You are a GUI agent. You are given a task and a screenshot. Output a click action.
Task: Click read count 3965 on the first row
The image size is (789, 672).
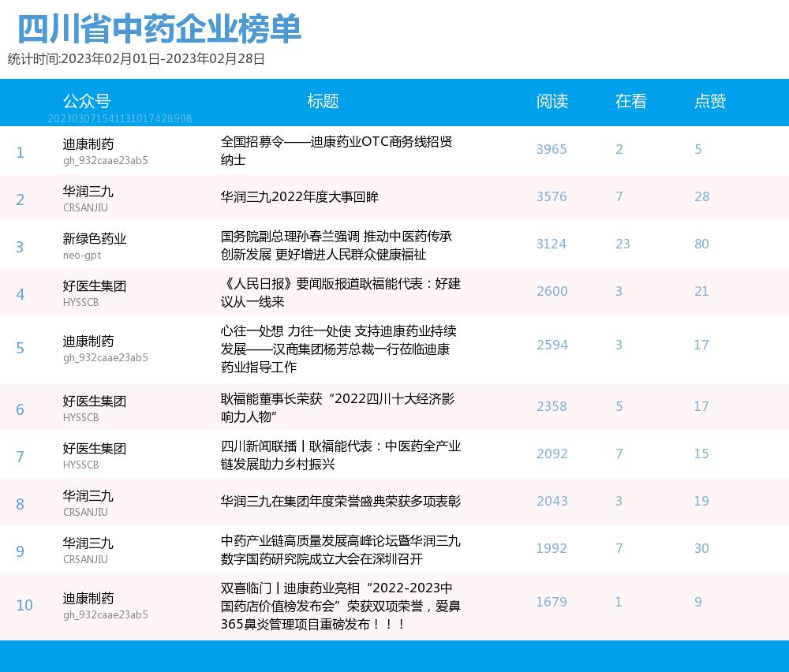(552, 149)
